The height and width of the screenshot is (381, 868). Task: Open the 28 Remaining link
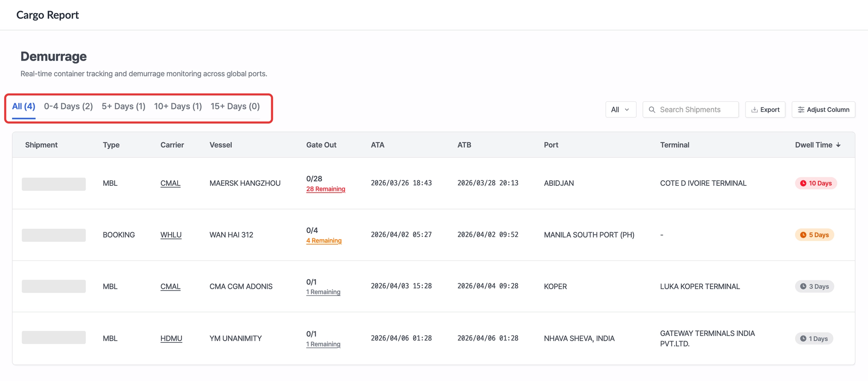point(325,189)
